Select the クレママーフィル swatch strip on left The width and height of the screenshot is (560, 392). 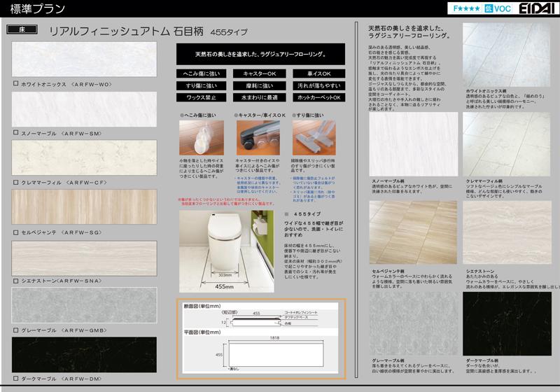pyautogui.click(x=84, y=158)
